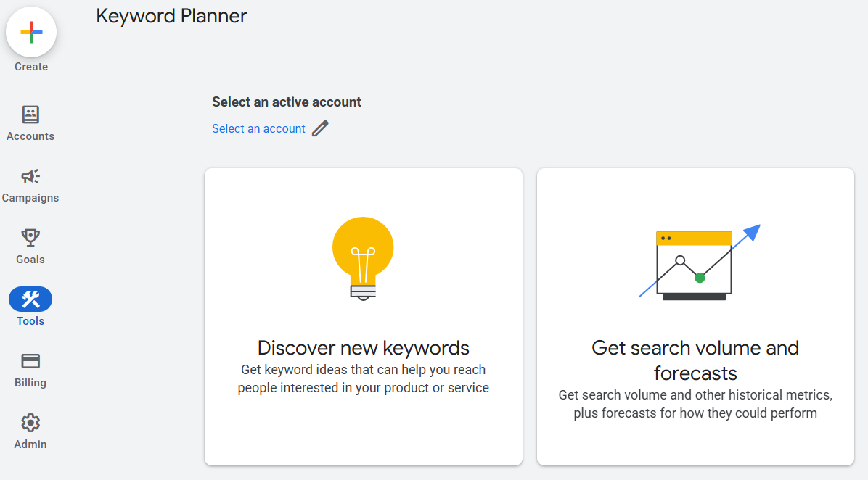
Task: Open the Get search volume and forecasts card
Action: [x=695, y=315]
